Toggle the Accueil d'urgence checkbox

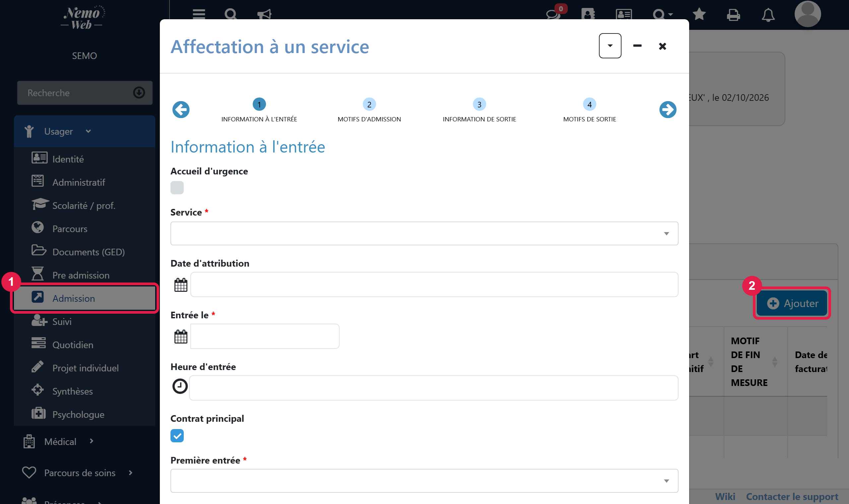[177, 187]
